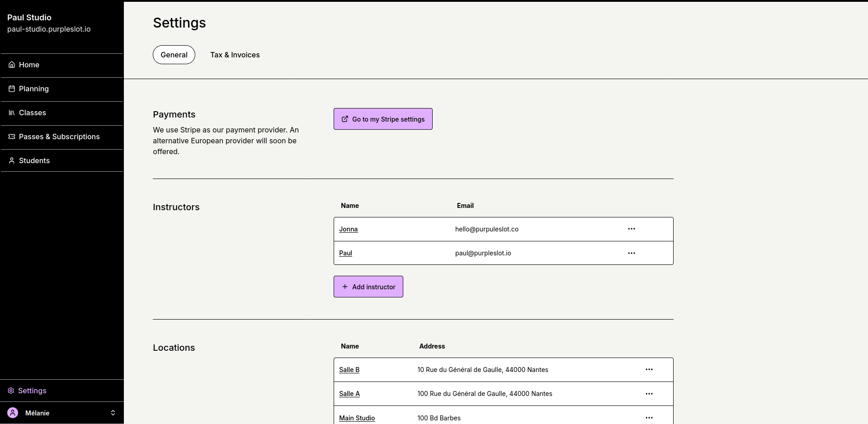Open the Salle A location link

click(349, 393)
